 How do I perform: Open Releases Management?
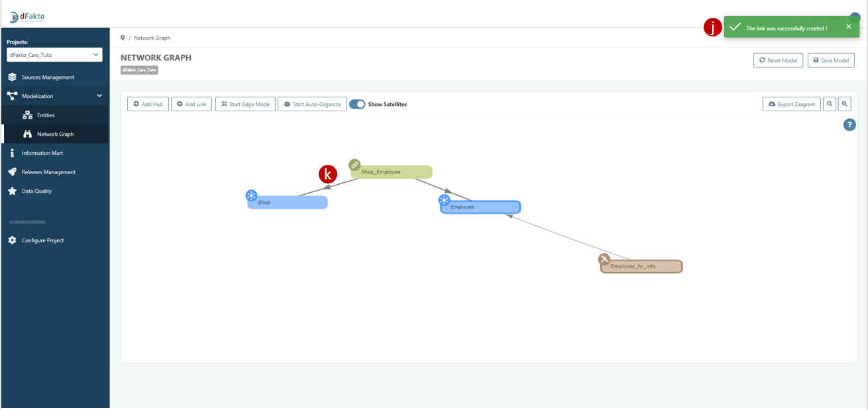[x=48, y=172]
